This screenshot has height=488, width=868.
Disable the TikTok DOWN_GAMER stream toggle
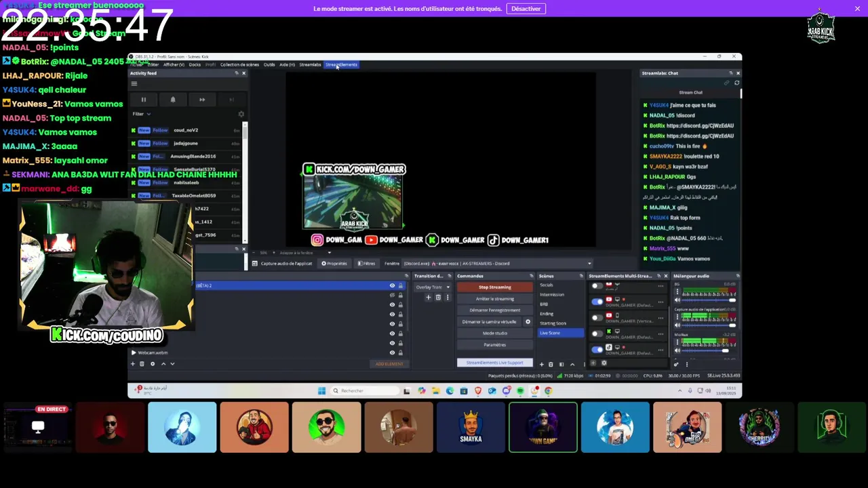coord(597,350)
